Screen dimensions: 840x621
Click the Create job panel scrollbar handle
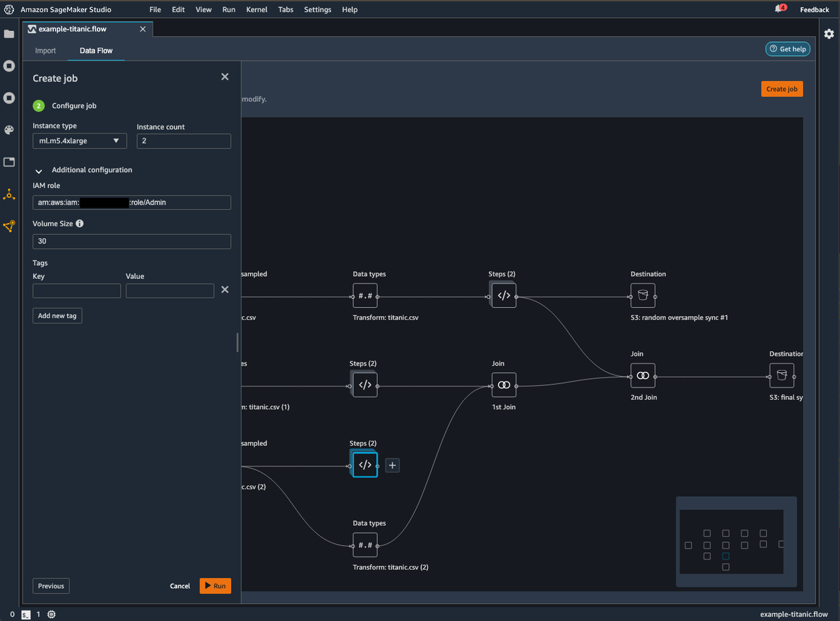click(x=238, y=342)
